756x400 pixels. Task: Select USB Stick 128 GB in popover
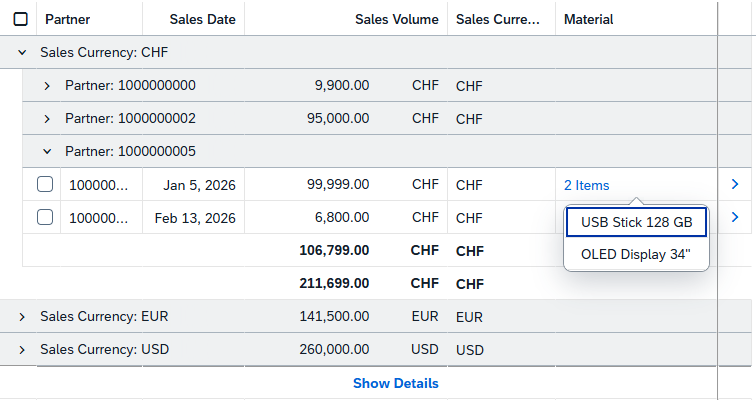click(636, 222)
